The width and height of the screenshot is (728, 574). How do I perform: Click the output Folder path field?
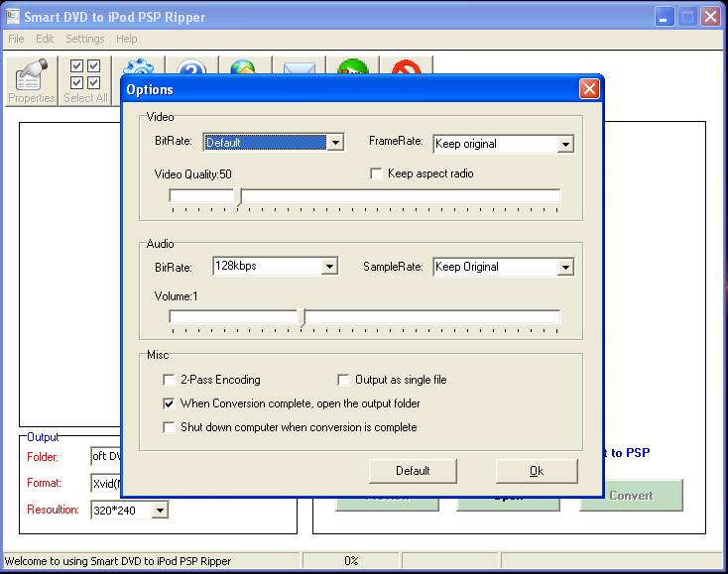pos(106,457)
